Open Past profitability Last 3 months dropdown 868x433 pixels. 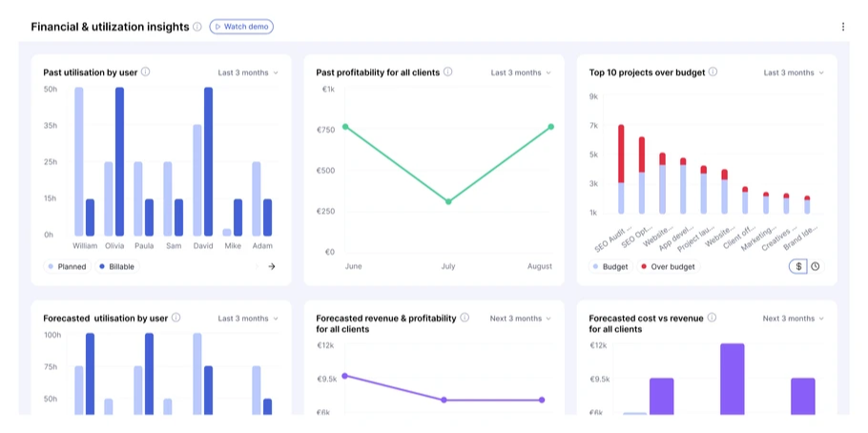pyautogui.click(x=521, y=72)
